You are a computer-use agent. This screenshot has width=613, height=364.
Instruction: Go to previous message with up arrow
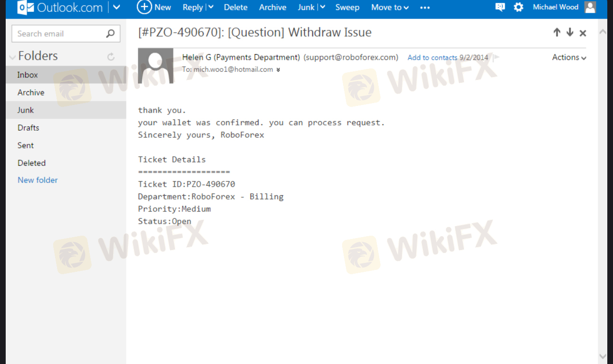tap(557, 32)
